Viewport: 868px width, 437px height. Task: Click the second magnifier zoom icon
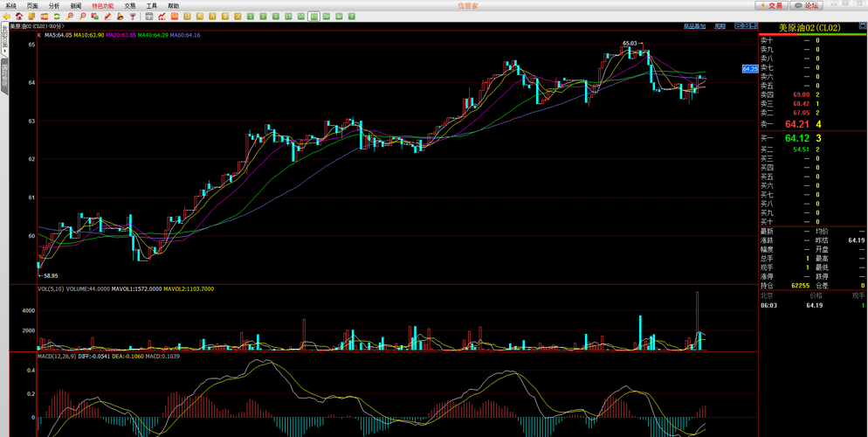click(x=82, y=17)
